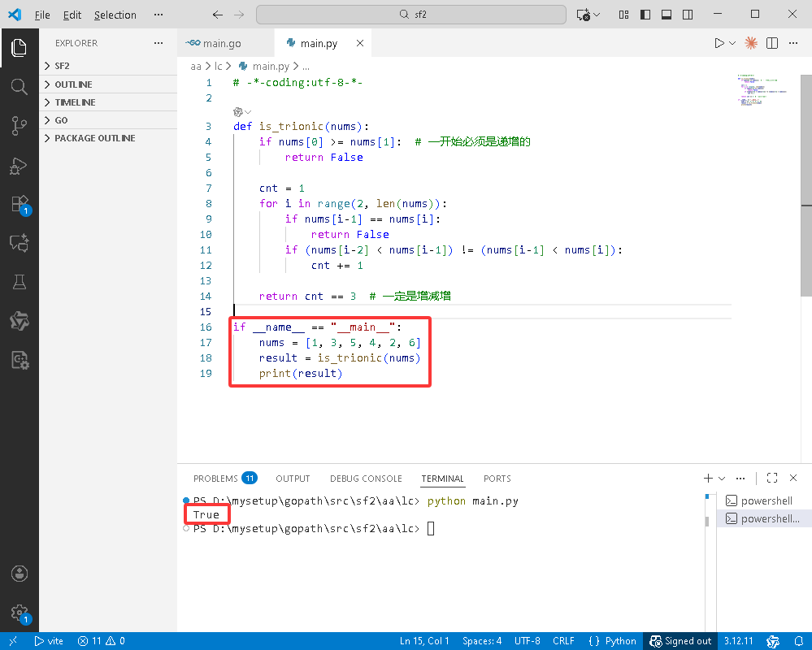Viewport: 812px width, 650px height.
Task: Change Spaces: 4 indentation setting
Action: (482, 641)
